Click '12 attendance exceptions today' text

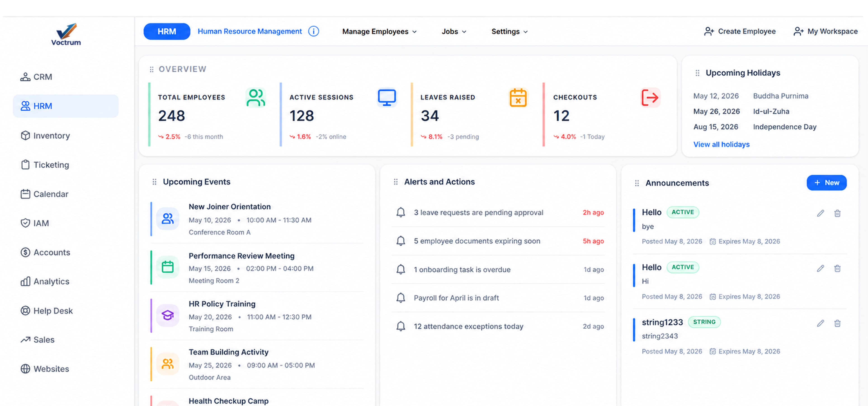point(468,326)
